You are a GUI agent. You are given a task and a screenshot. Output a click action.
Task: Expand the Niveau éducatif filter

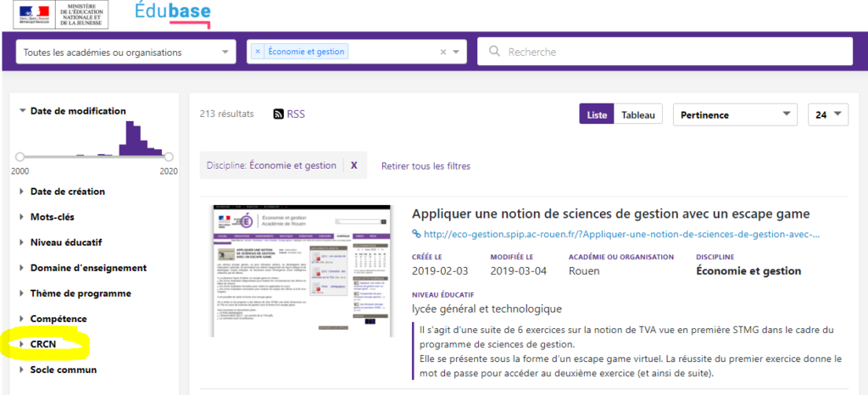pyautogui.click(x=60, y=242)
